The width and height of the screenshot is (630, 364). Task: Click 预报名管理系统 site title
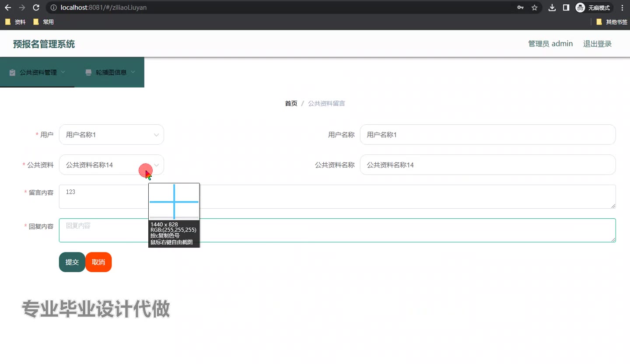44,44
